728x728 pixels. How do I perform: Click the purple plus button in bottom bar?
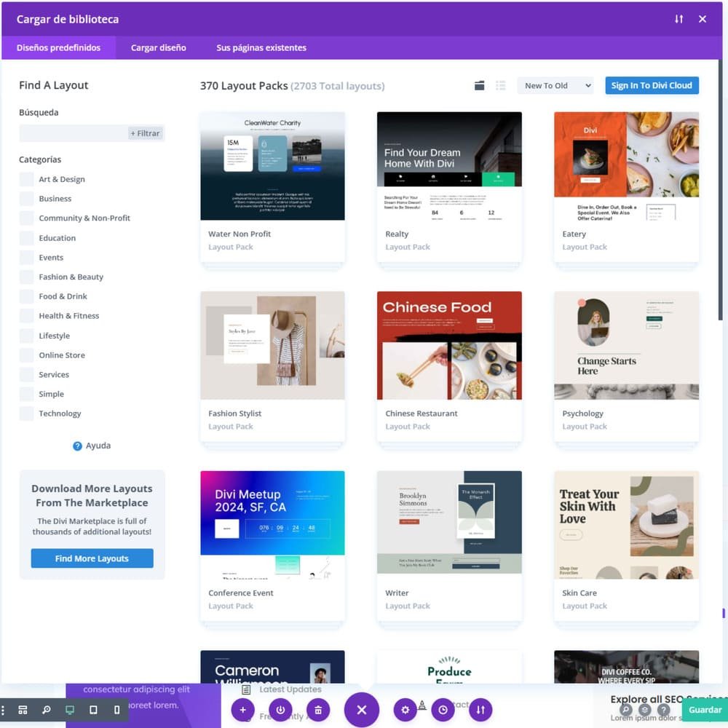tap(243, 710)
